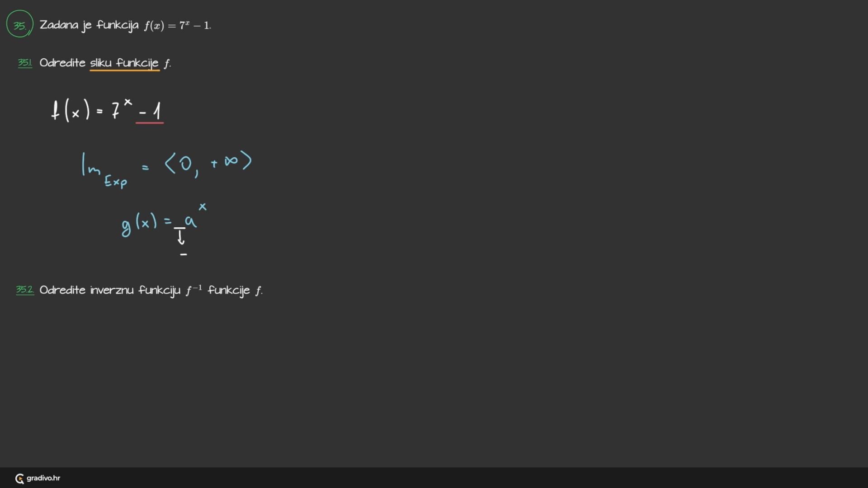868x488 pixels.
Task: Select the green 35.2 subtask label
Action: 25,290
